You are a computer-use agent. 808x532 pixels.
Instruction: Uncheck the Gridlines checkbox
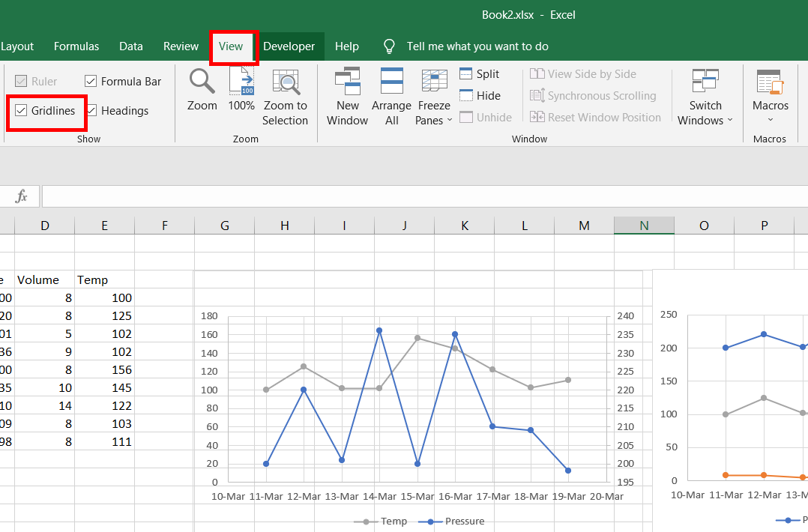pos(21,111)
